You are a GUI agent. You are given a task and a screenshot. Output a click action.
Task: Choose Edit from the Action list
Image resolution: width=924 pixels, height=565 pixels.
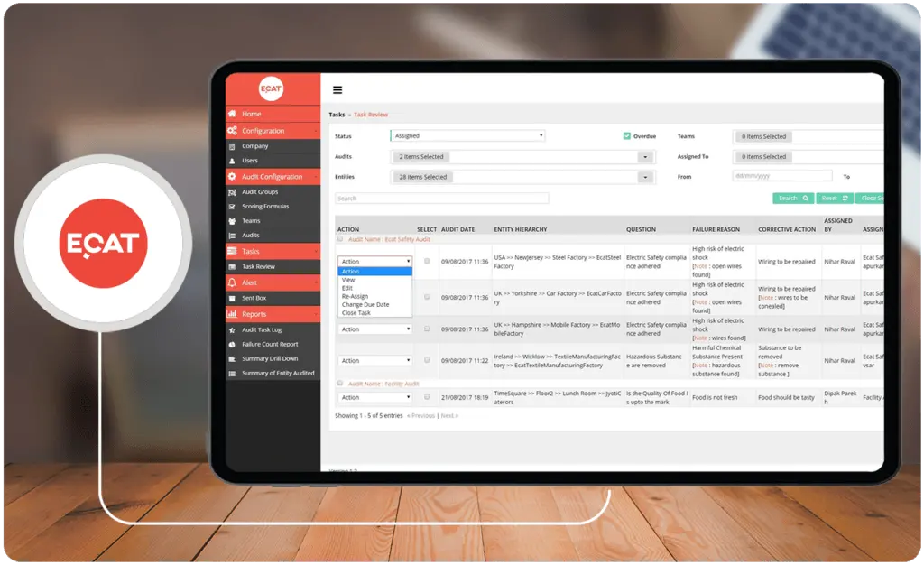pyautogui.click(x=374, y=288)
